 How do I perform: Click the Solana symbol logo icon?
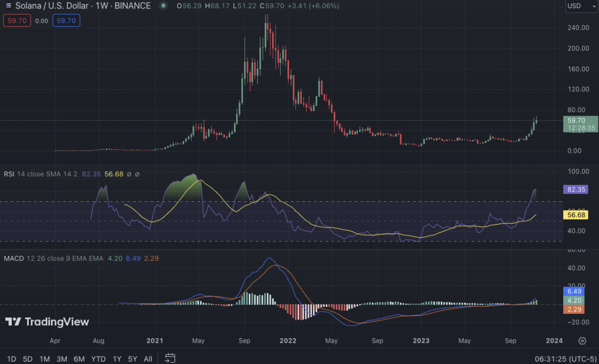click(7, 6)
